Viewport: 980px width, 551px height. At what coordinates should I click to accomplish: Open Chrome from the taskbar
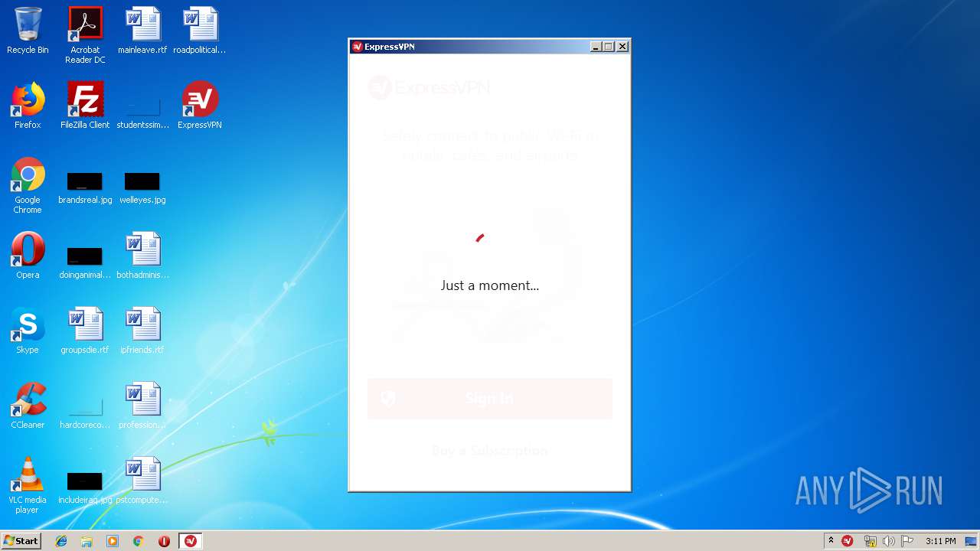tap(138, 541)
